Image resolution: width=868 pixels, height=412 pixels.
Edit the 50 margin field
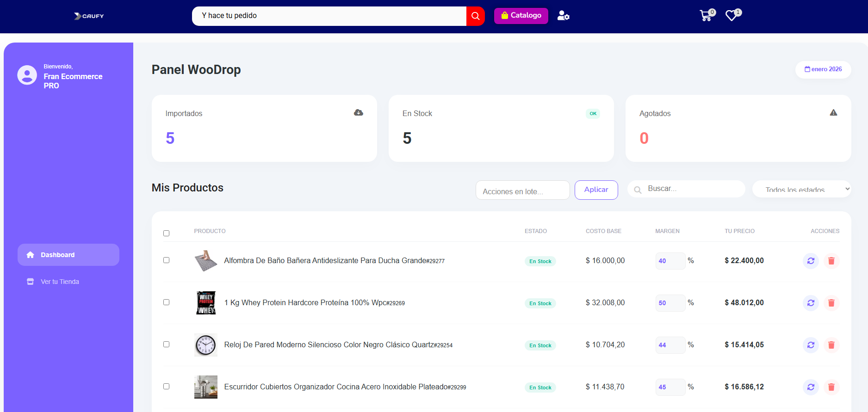[670, 303]
